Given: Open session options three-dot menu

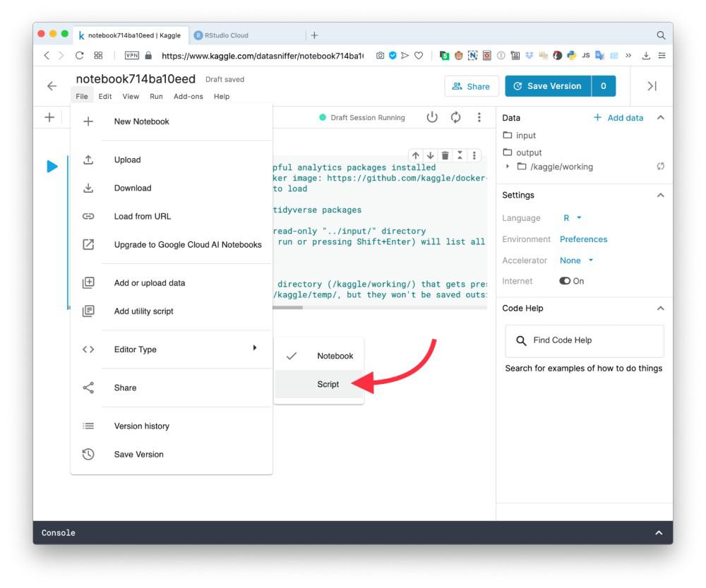Looking at the screenshot, I should coord(479,117).
